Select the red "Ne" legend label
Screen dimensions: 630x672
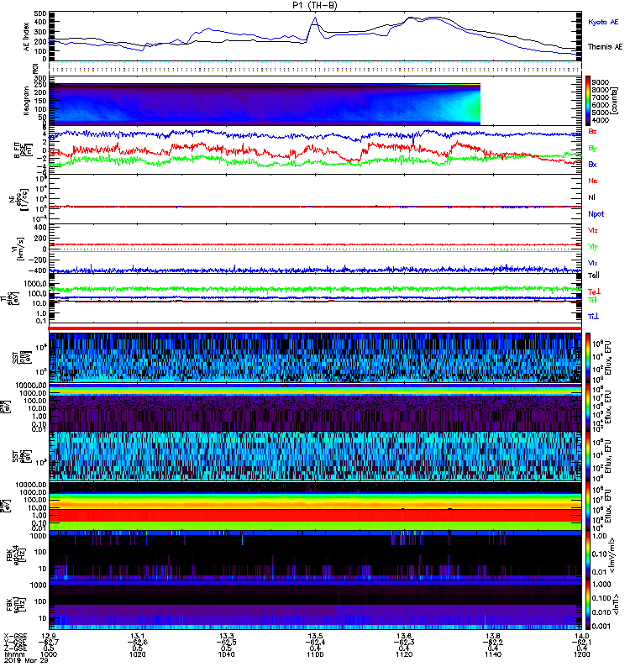[x=593, y=181]
